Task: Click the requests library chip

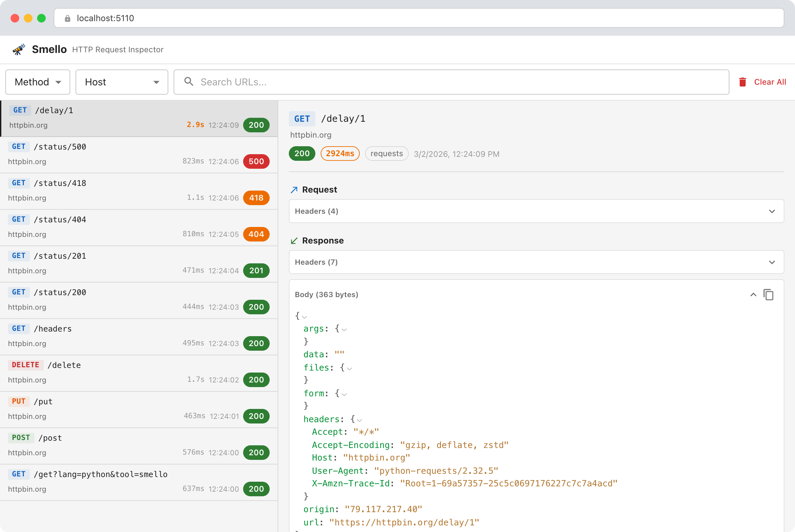Action: coord(387,154)
